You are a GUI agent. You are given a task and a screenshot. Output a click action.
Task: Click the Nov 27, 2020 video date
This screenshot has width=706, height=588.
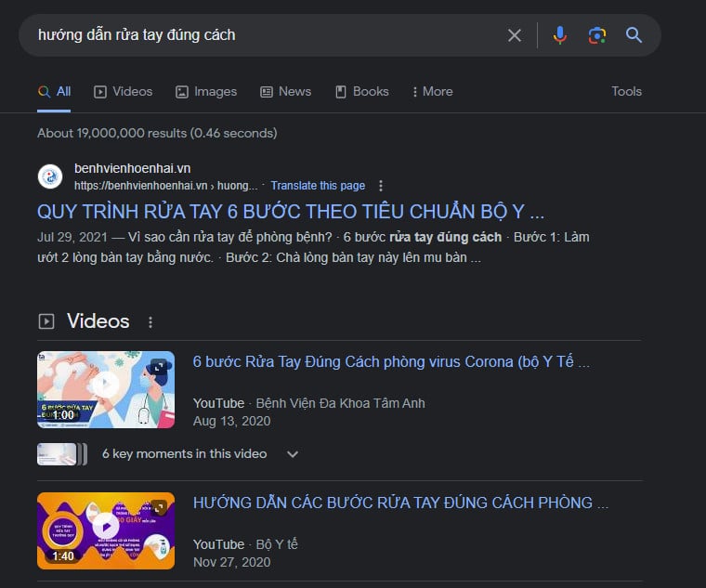(232, 562)
